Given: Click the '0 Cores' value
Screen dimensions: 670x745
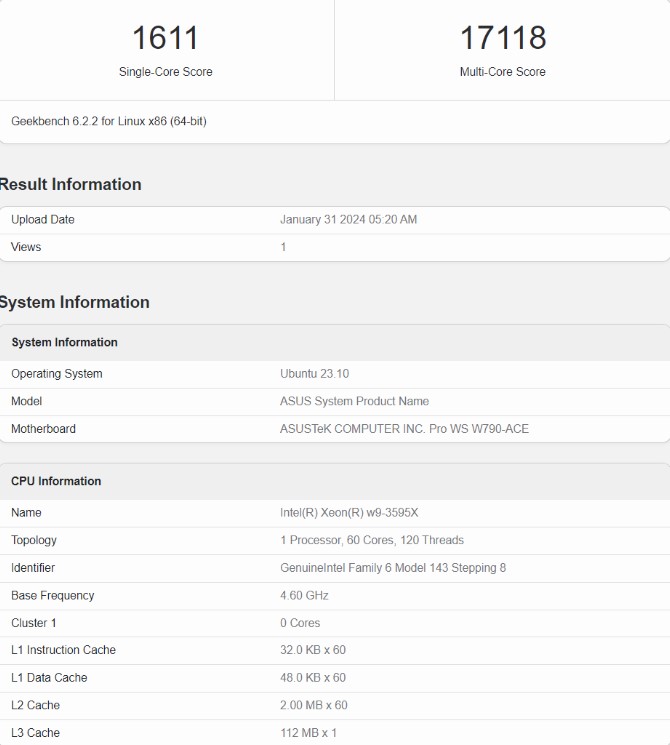Looking at the screenshot, I should (300, 623).
